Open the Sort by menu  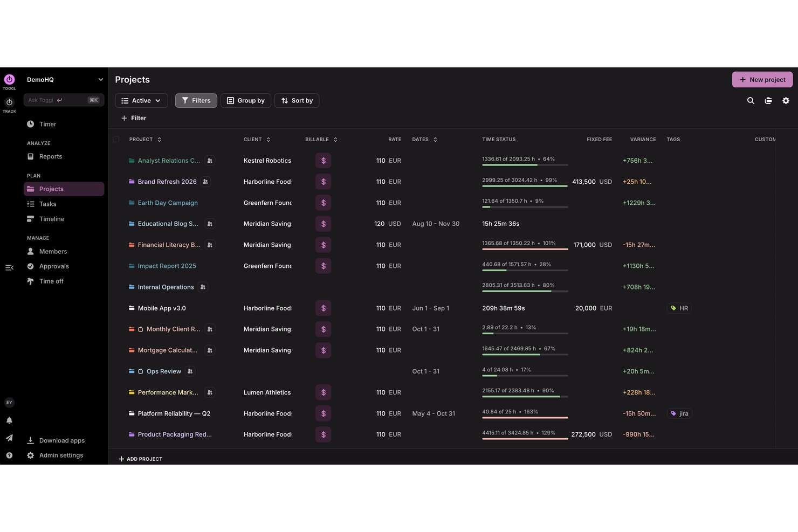click(297, 101)
